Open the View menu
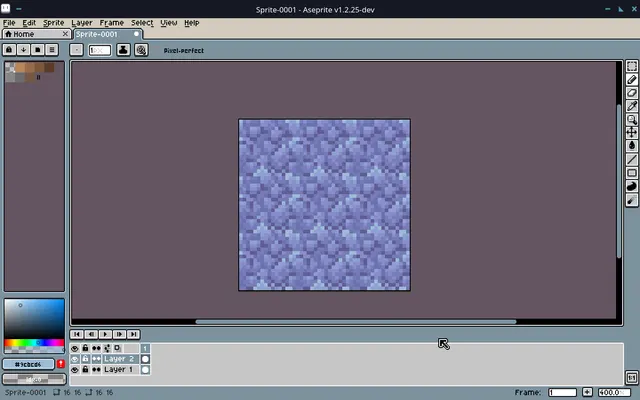Screen dimensions: 640x400 [169, 23]
